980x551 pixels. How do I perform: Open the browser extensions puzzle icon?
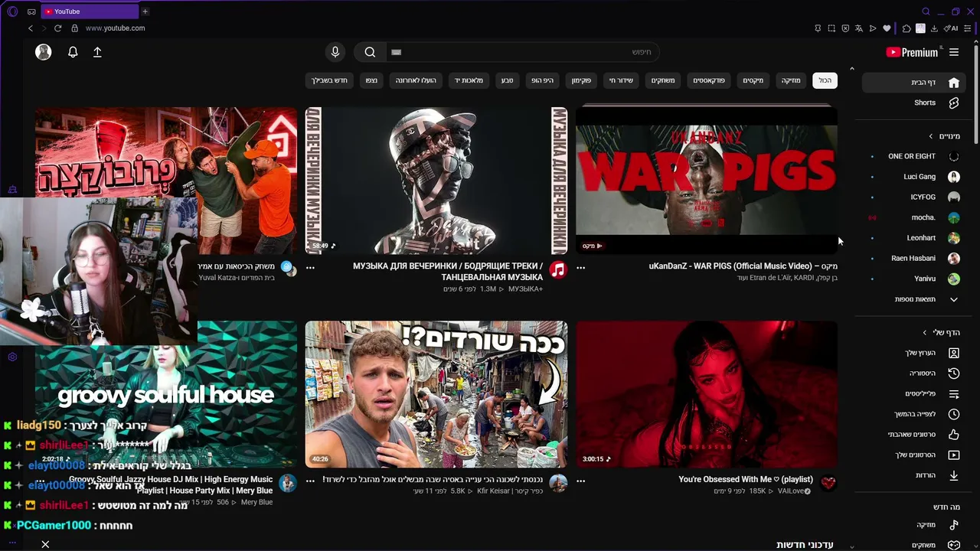click(906, 28)
